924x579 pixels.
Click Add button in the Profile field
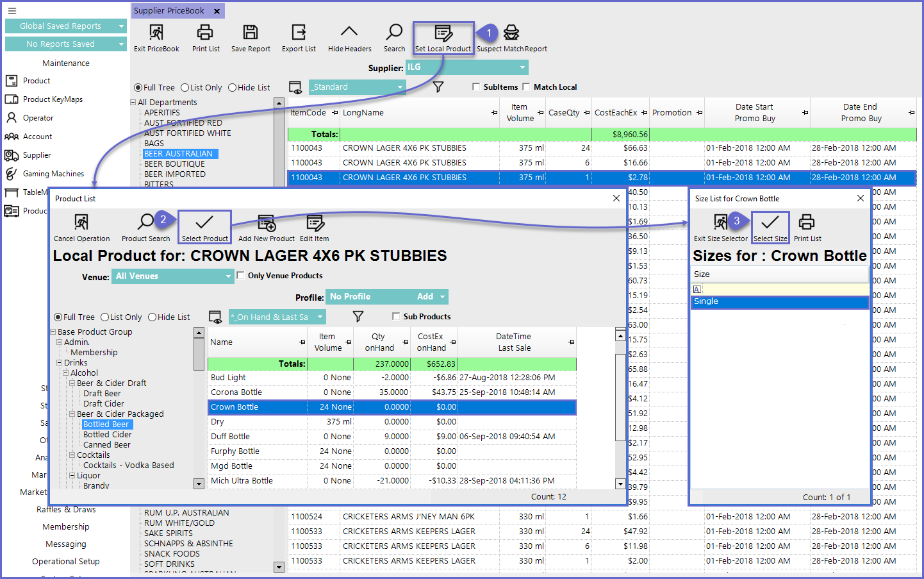[x=425, y=297]
